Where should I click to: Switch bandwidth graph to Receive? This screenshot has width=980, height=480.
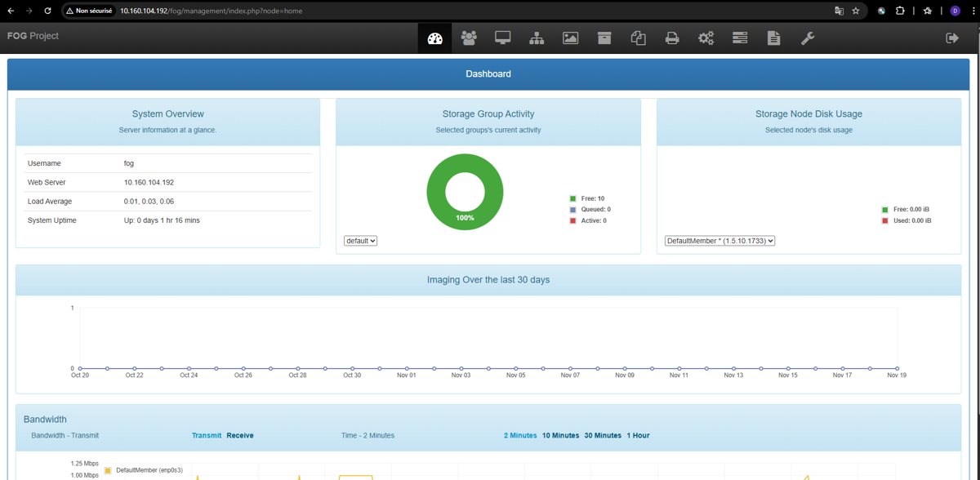click(240, 435)
